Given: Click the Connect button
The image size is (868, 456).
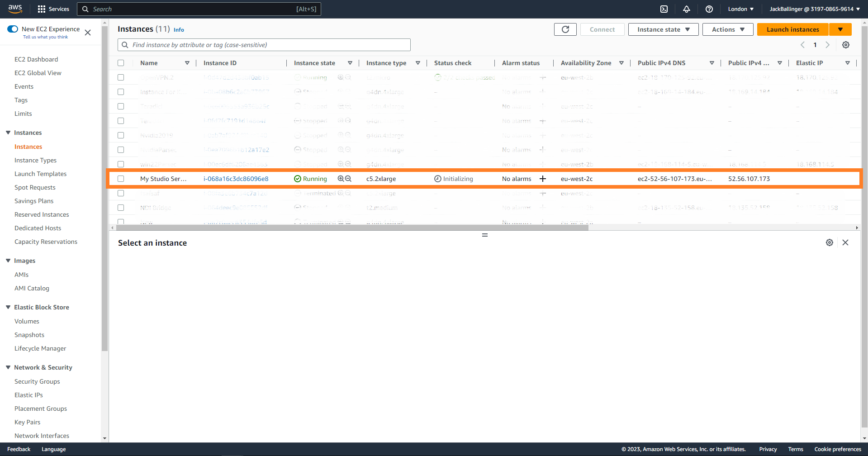Looking at the screenshot, I should point(602,29).
